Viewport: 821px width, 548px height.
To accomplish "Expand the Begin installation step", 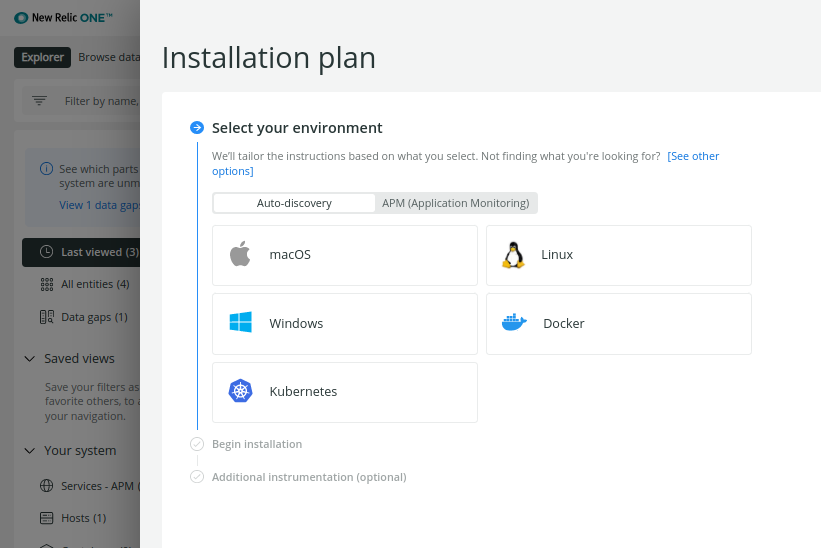I will [257, 444].
